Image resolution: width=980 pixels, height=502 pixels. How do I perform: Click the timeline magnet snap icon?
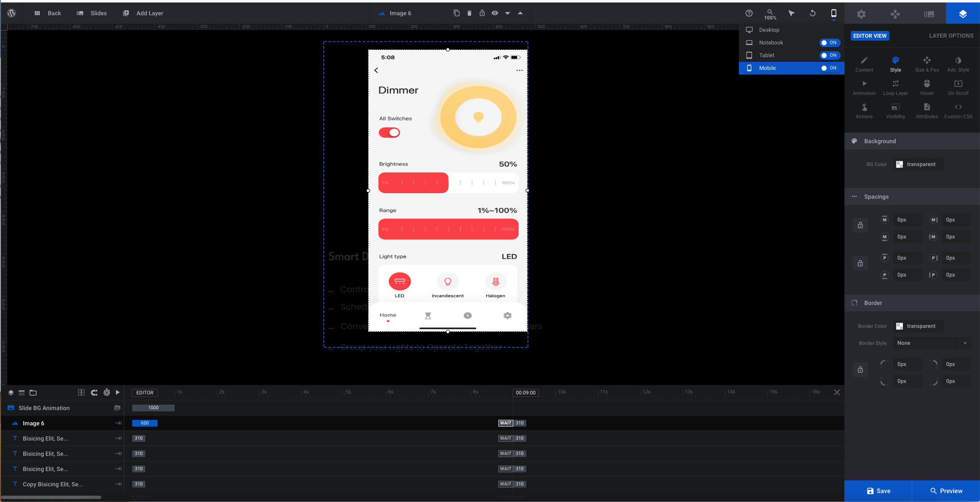tap(94, 393)
